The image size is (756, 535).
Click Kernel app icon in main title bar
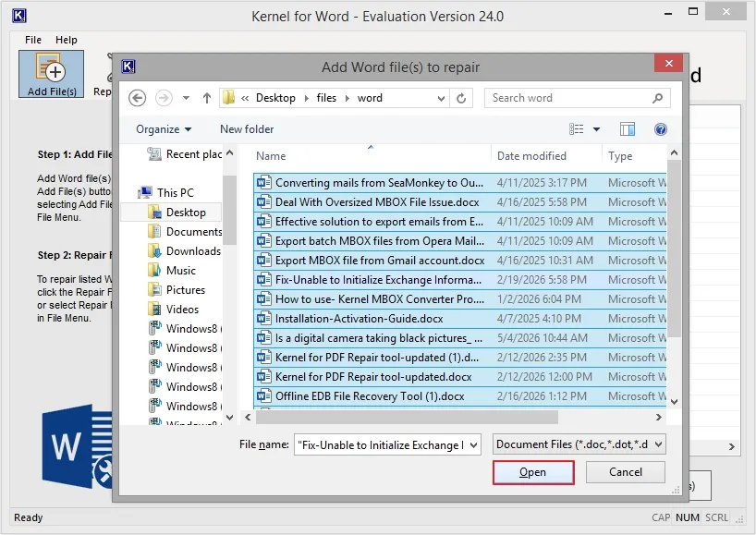18,16
